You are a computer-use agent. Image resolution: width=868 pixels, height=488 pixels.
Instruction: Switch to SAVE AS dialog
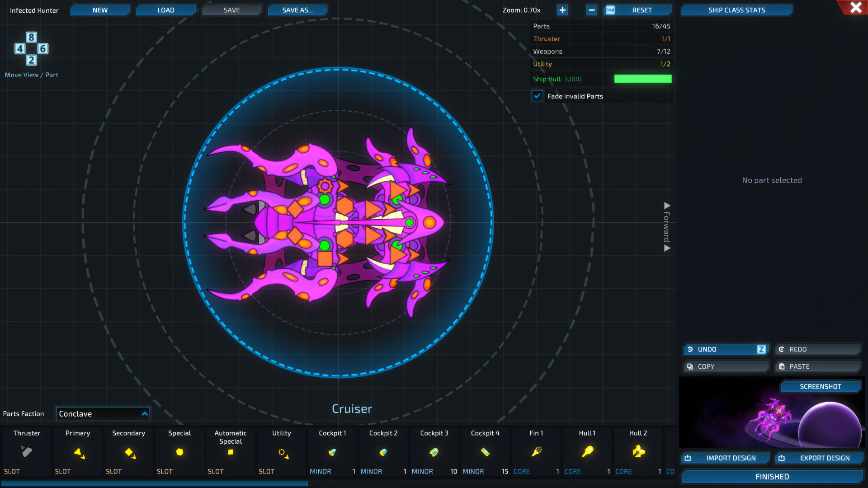point(297,9)
